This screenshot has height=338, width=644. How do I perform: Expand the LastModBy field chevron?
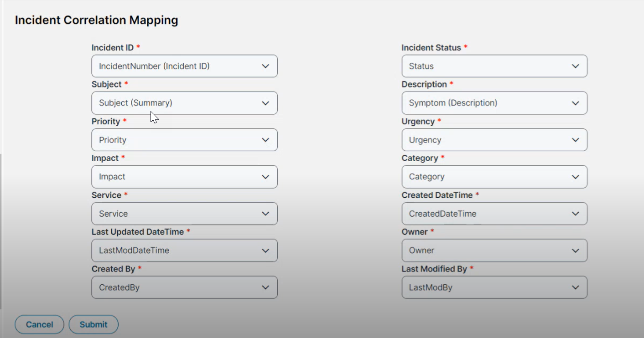pyautogui.click(x=576, y=287)
